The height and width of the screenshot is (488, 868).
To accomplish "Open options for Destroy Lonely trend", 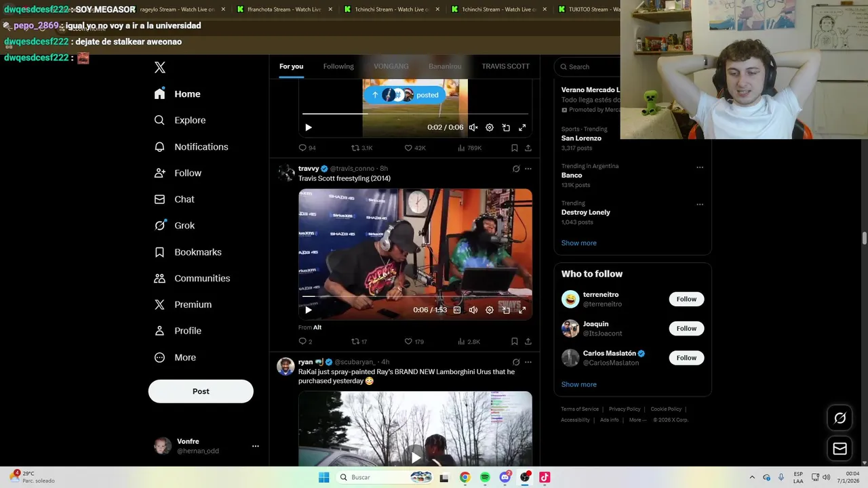I will point(700,204).
